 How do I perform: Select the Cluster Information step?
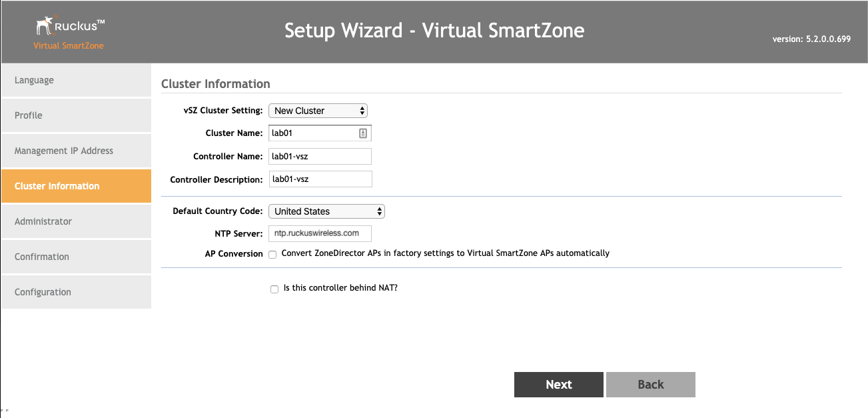(76, 186)
